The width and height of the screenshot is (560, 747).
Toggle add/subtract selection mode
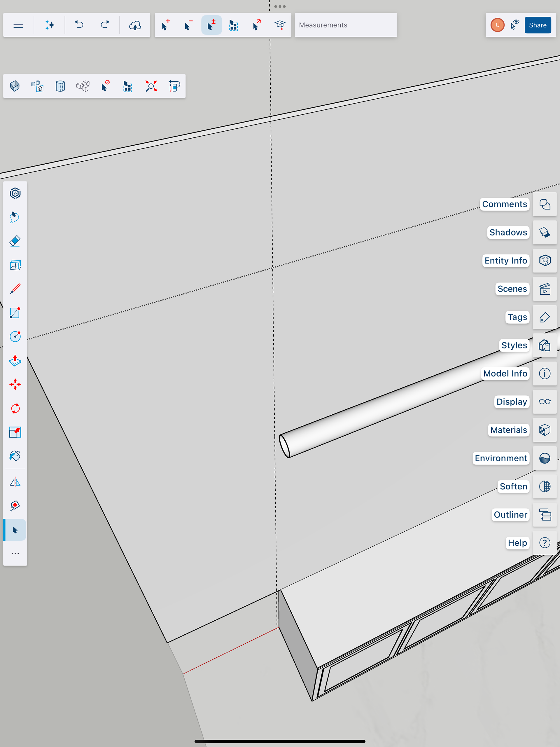tap(211, 25)
